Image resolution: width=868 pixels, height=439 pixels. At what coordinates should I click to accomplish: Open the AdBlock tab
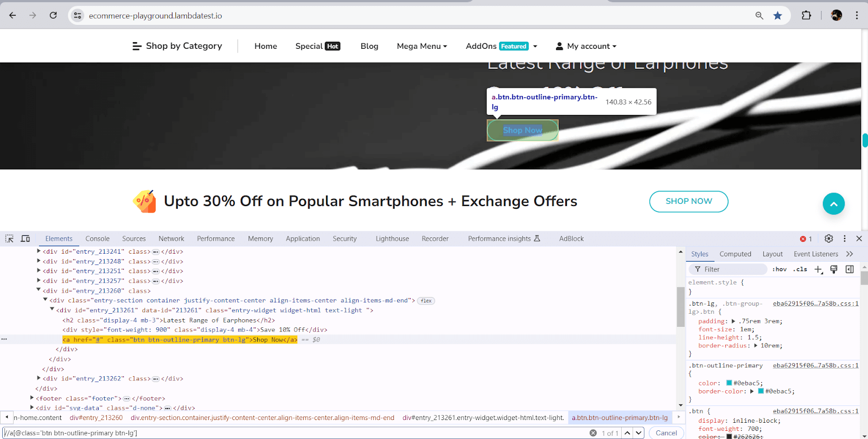coord(571,238)
